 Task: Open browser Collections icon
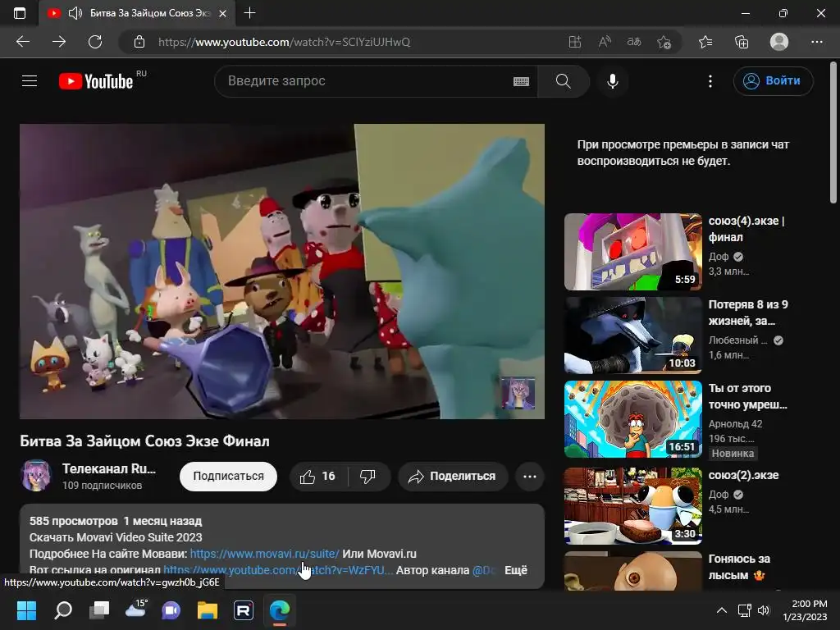coord(742,42)
